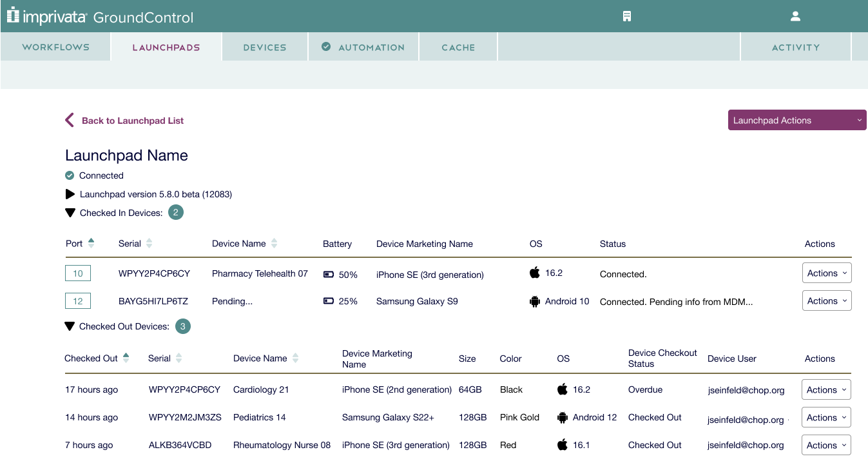
Task: Toggle the Port column sort order
Action: [90, 243]
